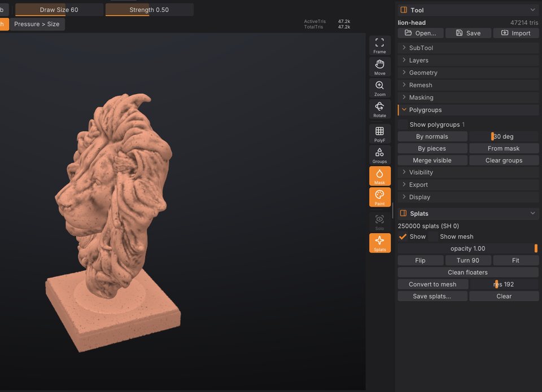Expand the Masking section

click(468, 98)
